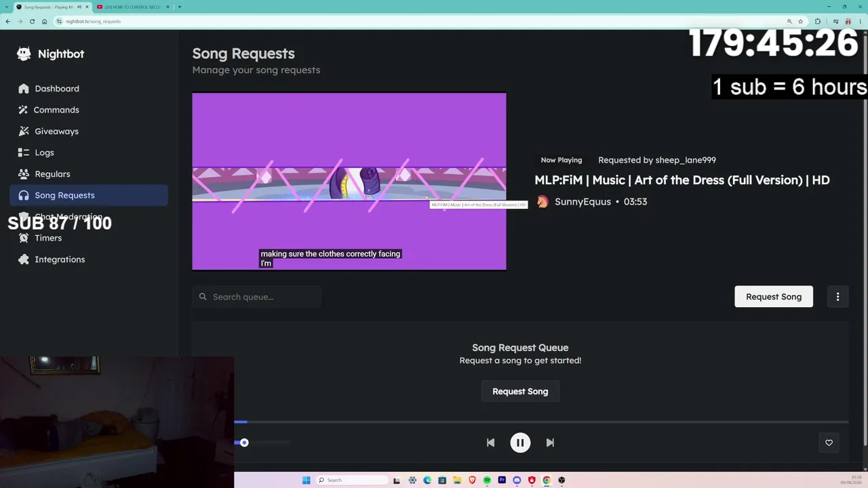Click the Regulars people icon
The image size is (868, 488).
tap(24, 174)
